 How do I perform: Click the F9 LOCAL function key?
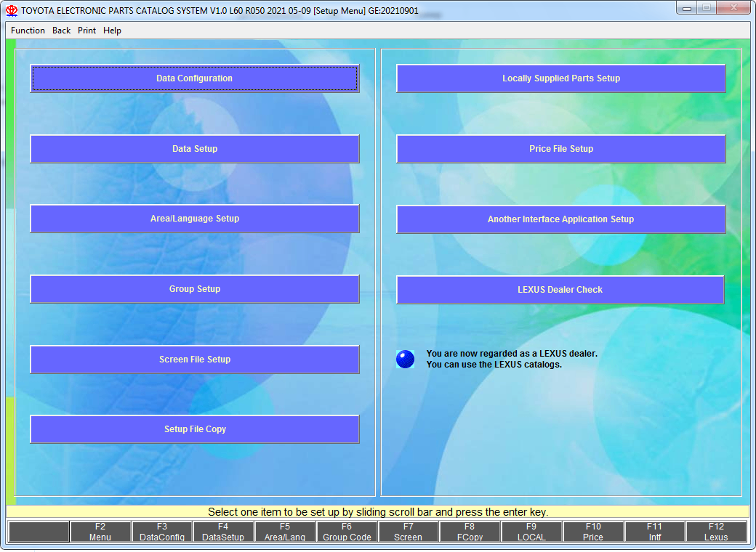[x=531, y=532]
